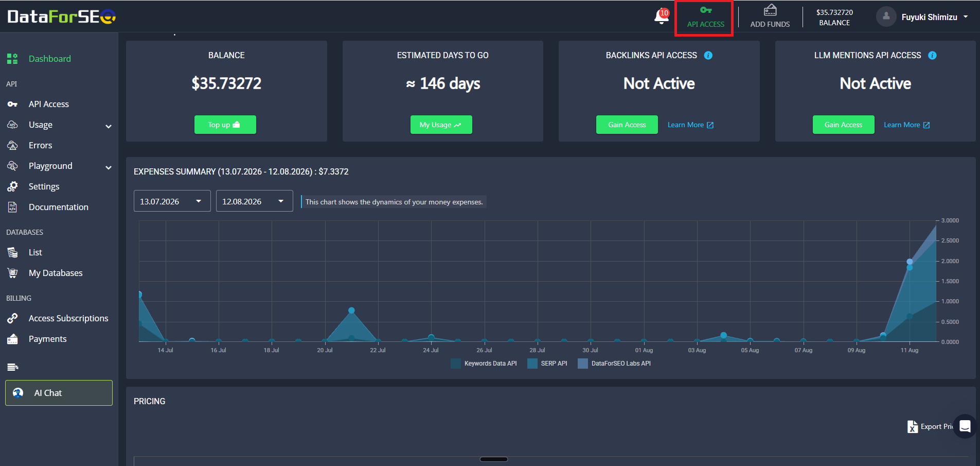Screen dimensions: 980x466
Task: Click the Usage cloud icon in sidebar
Action: point(12,125)
